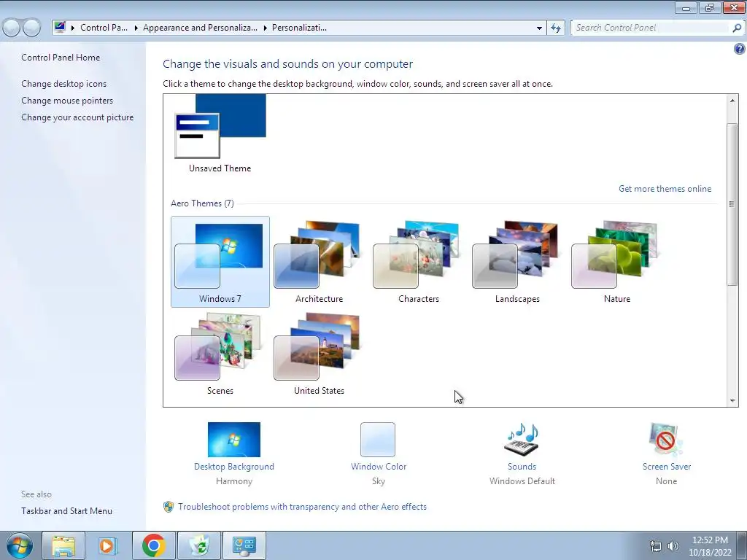Open Screen Saver settings icon
This screenshot has height=560, width=747.
tap(666, 440)
